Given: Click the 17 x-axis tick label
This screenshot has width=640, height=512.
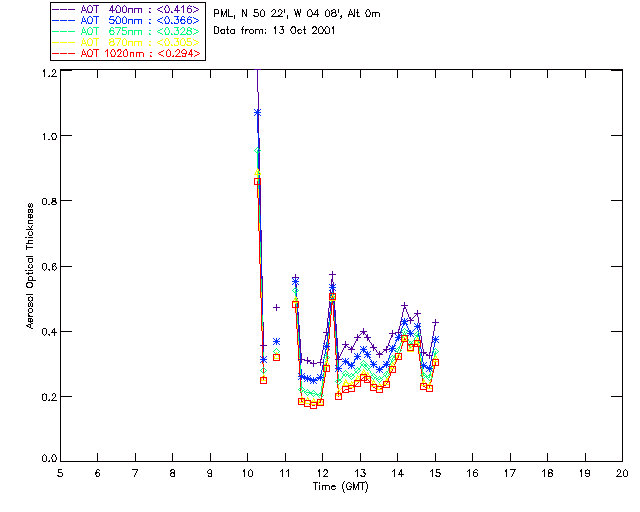Looking at the screenshot, I should 510,473.
